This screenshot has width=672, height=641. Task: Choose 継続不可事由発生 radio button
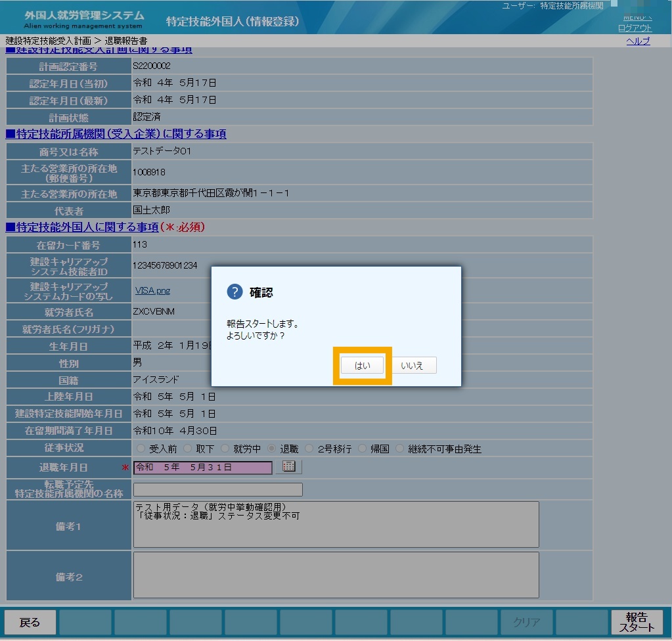[x=399, y=449]
